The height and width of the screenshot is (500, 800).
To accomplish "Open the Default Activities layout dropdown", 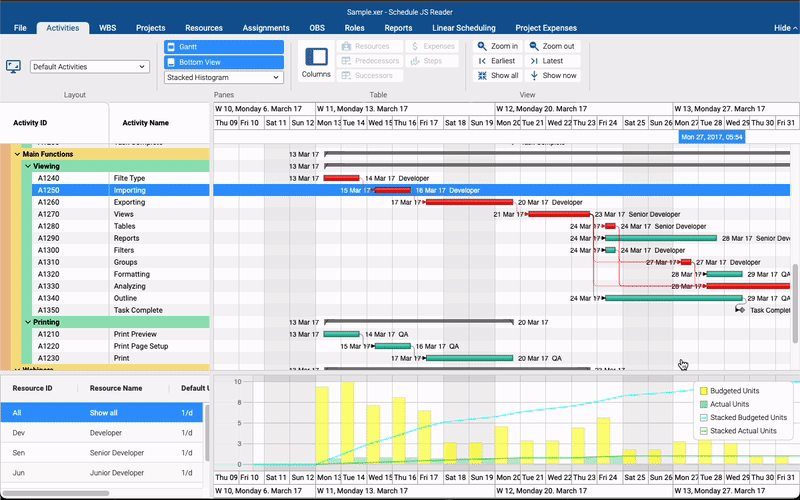I will (89, 67).
